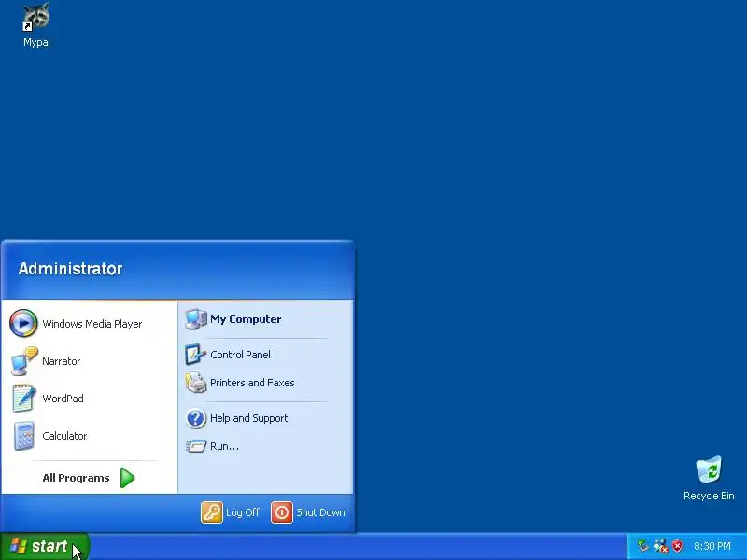Click the red Security Center shield icon
Viewport: 747px width, 560px height.
tap(677, 546)
